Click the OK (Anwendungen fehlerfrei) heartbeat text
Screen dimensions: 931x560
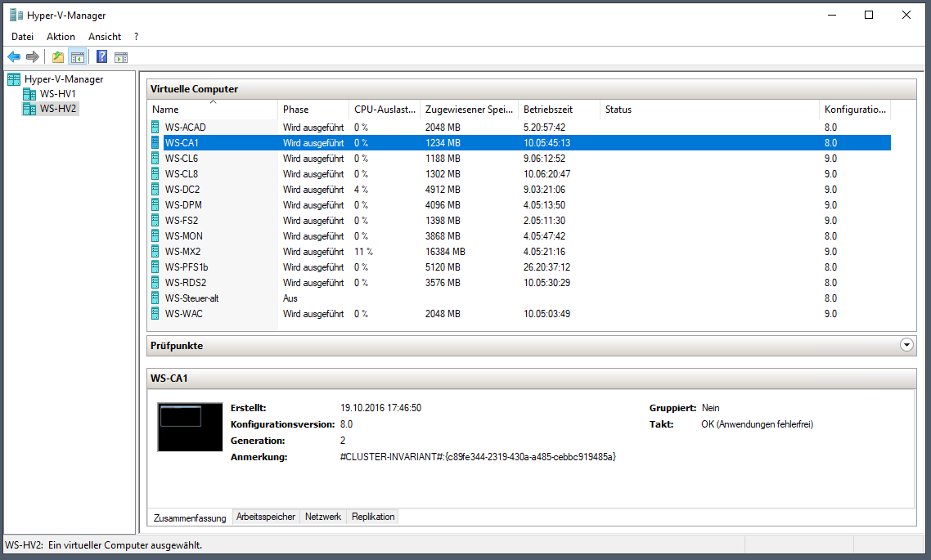pos(757,424)
